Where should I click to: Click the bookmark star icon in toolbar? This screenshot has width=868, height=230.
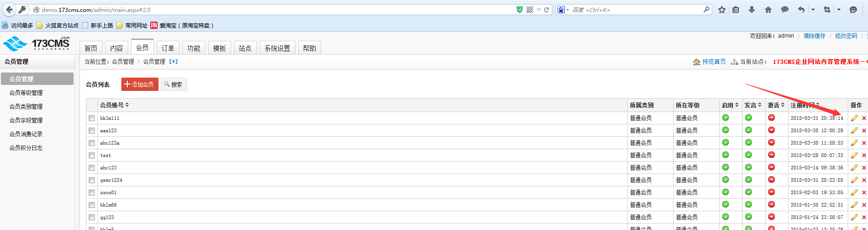point(722,10)
